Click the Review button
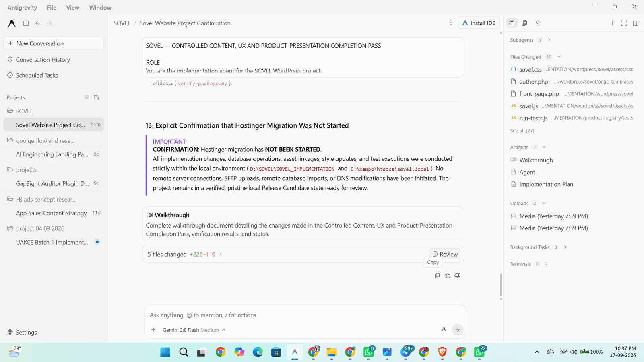Screen dimensions: 644x362 (445, 254)
